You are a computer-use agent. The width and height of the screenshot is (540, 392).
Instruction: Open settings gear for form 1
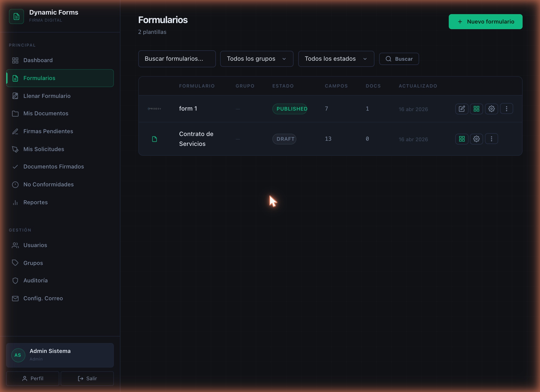click(x=491, y=109)
